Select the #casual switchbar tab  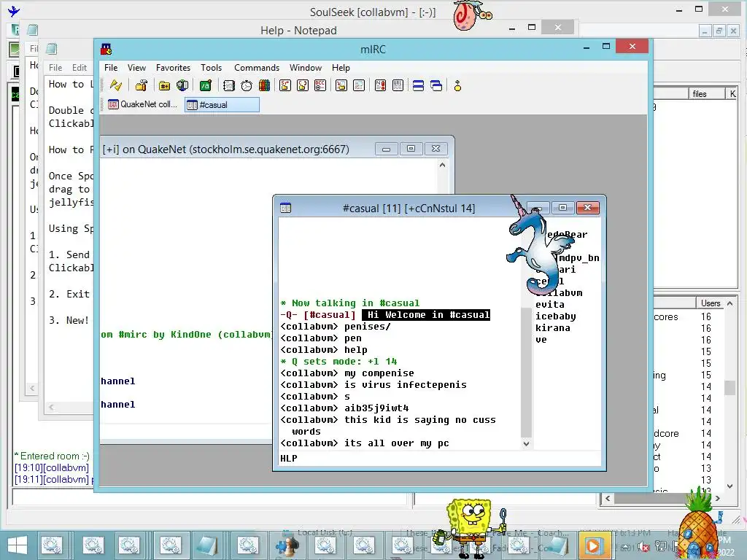(x=222, y=105)
